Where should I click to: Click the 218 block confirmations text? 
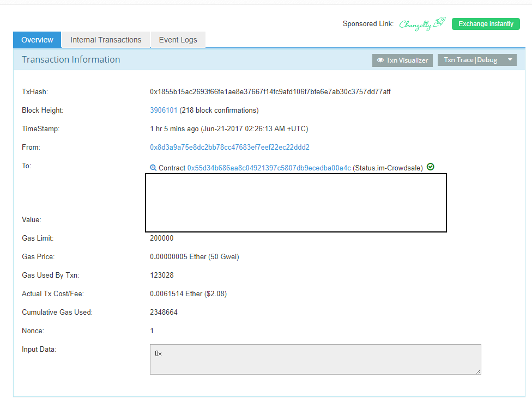219,110
